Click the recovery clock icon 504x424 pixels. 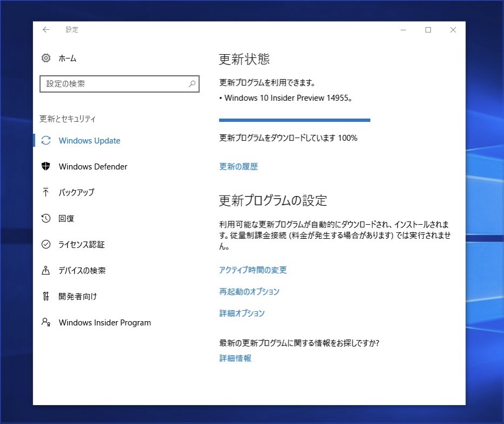[46, 218]
